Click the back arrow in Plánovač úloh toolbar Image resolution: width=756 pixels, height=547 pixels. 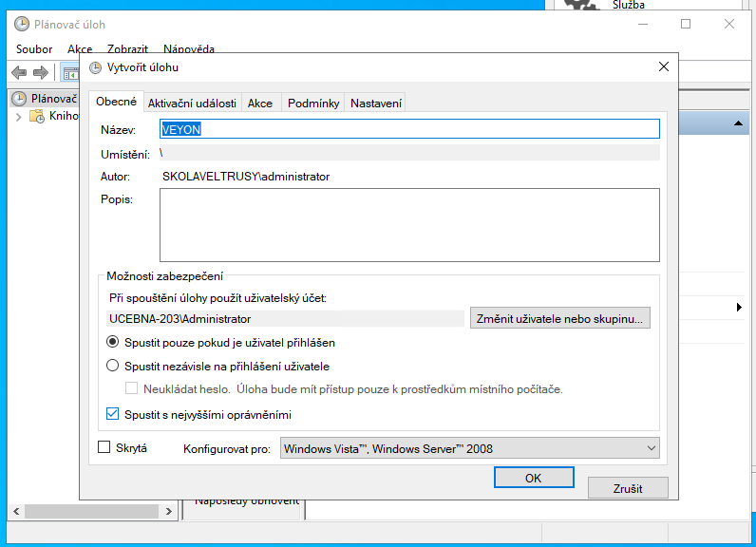pyautogui.click(x=18, y=73)
